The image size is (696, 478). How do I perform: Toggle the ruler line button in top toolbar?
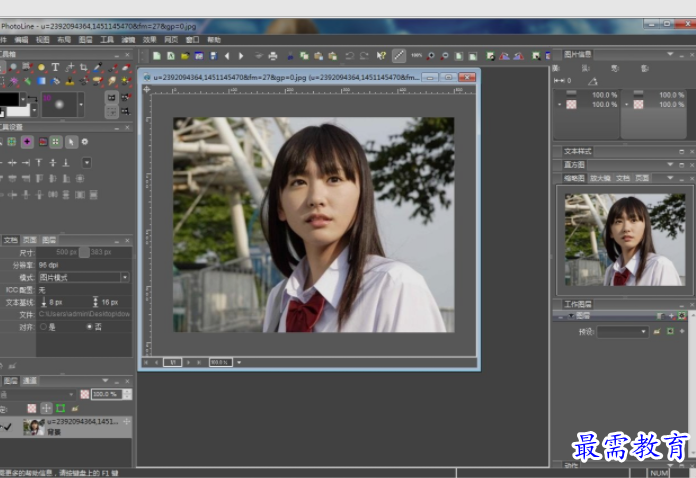pos(399,56)
